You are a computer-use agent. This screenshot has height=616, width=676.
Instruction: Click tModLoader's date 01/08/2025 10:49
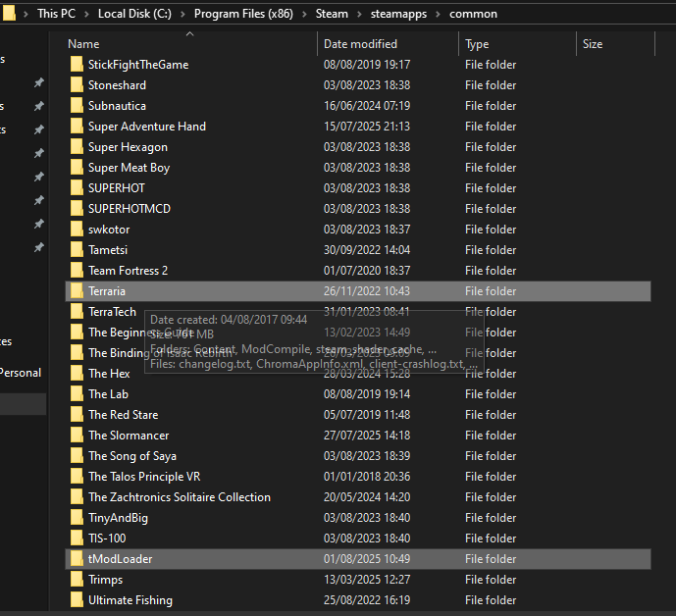(x=367, y=559)
